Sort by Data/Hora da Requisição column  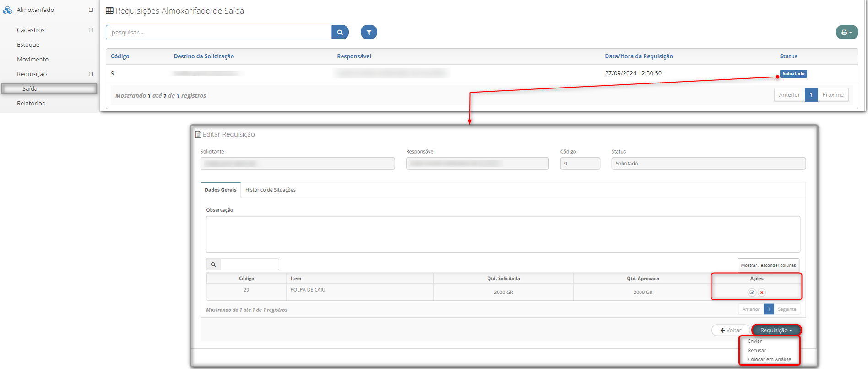pyautogui.click(x=639, y=56)
